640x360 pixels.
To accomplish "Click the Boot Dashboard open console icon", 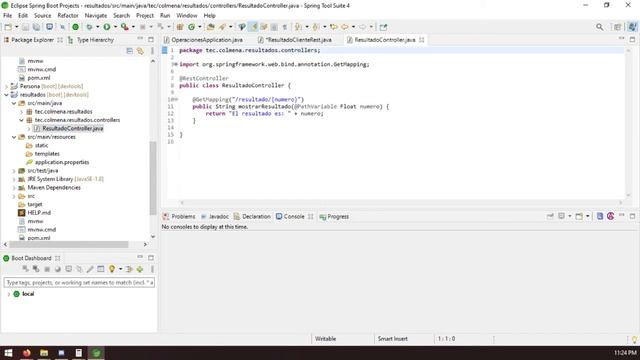I will click(x=68, y=269).
